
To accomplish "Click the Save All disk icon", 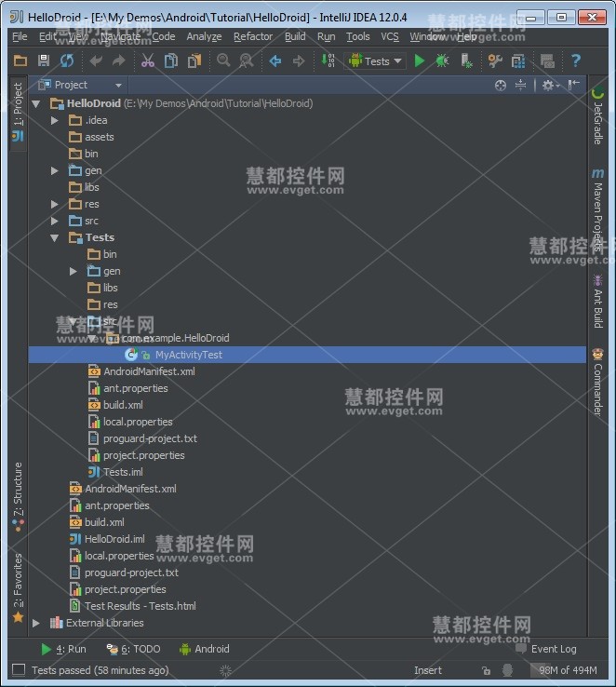I will coord(44,61).
